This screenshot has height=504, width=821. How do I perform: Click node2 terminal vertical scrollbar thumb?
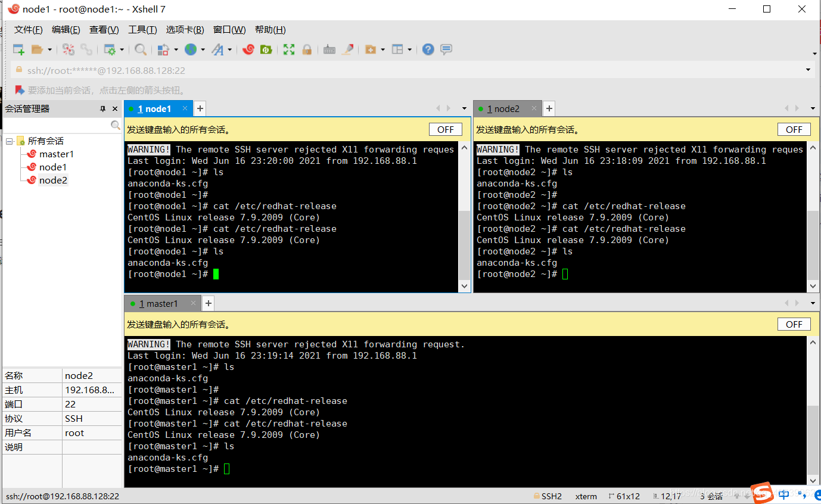[813, 245]
